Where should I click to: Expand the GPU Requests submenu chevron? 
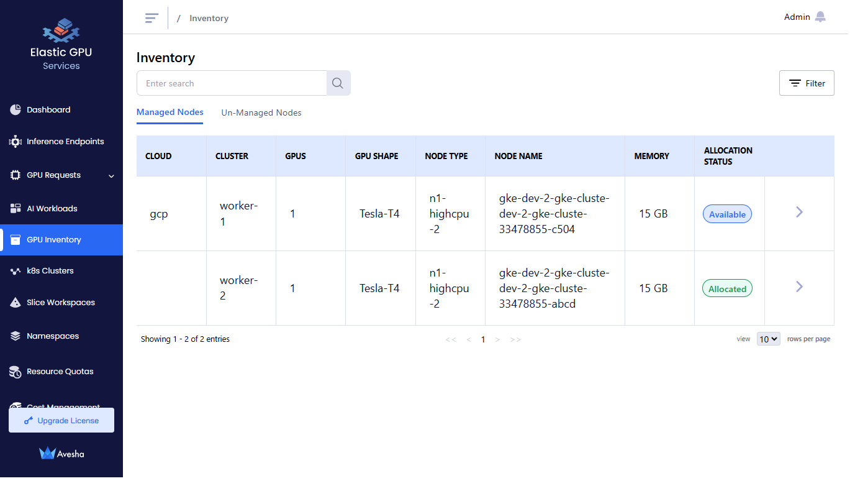coord(112,176)
